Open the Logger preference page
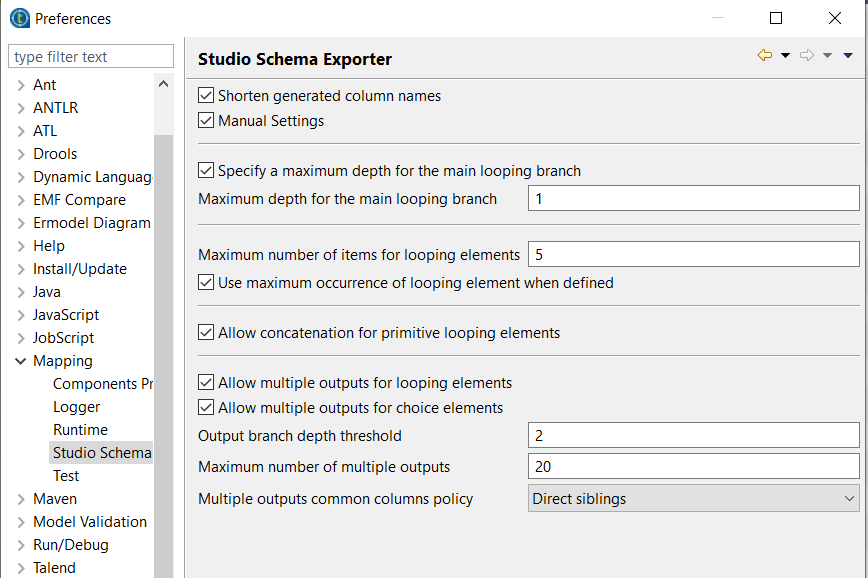Image resolution: width=868 pixels, height=578 pixels. tap(77, 407)
